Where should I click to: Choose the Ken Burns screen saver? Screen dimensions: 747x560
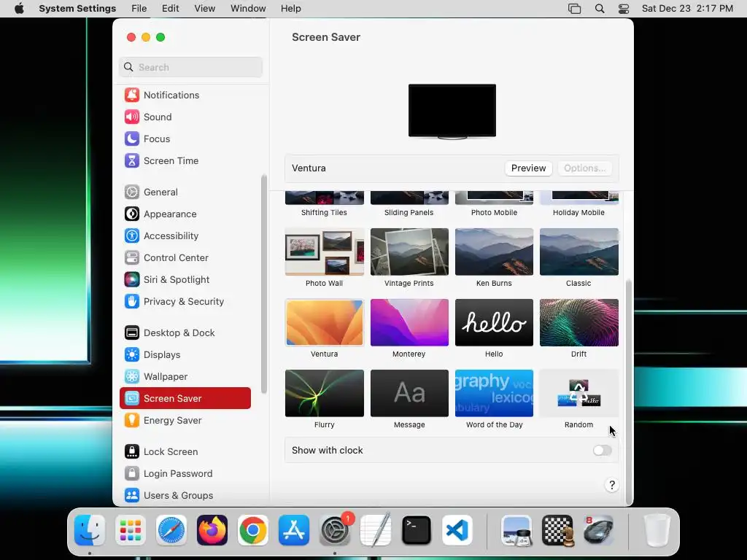494,252
